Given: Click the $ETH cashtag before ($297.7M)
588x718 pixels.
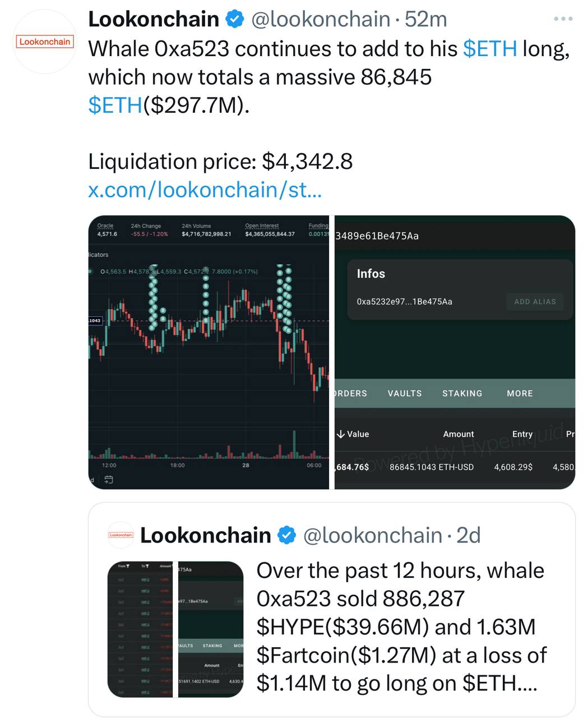Looking at the screenshot, I should click(x=115, y=105).
